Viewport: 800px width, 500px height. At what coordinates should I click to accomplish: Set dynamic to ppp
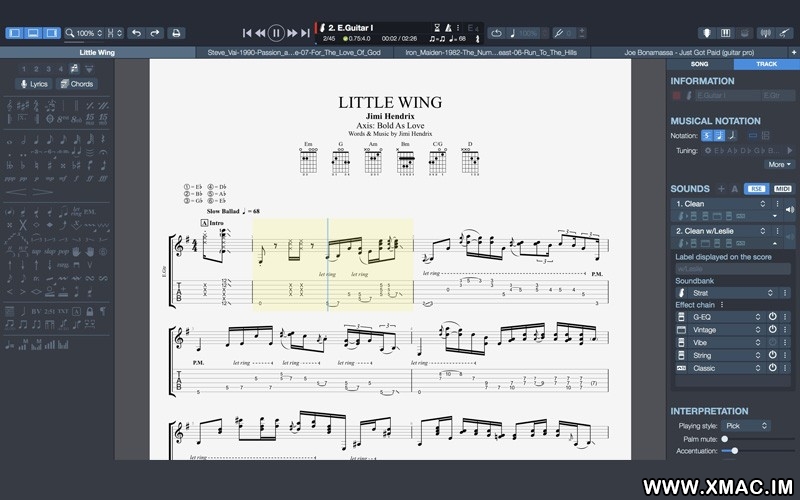[x=10, y=179]
